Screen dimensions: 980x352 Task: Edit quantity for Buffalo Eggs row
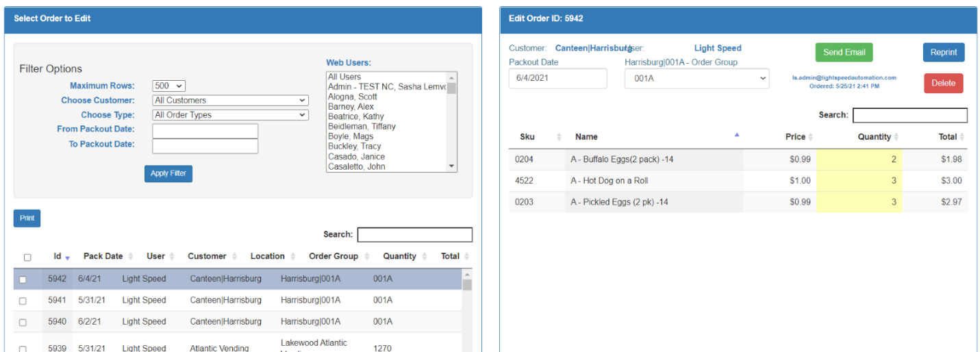click(x=859, y=160)
